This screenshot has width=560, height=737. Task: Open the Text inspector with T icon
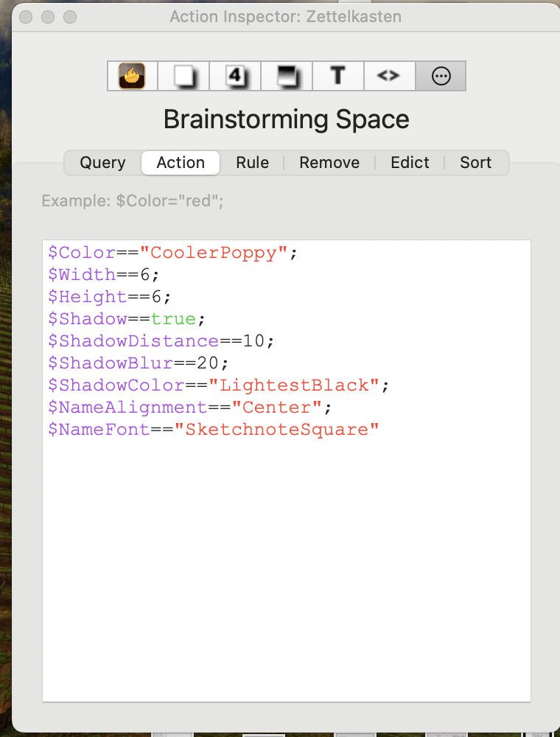(x=338, y=76)
